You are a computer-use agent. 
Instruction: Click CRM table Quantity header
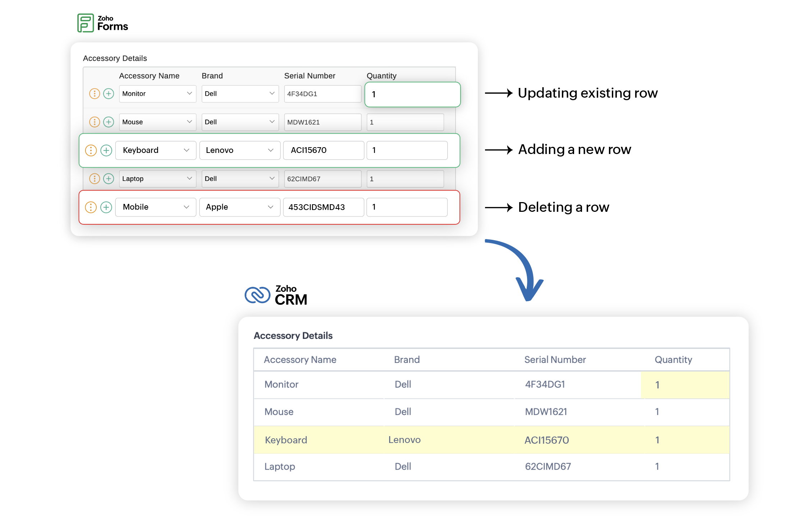pos(673,360)
